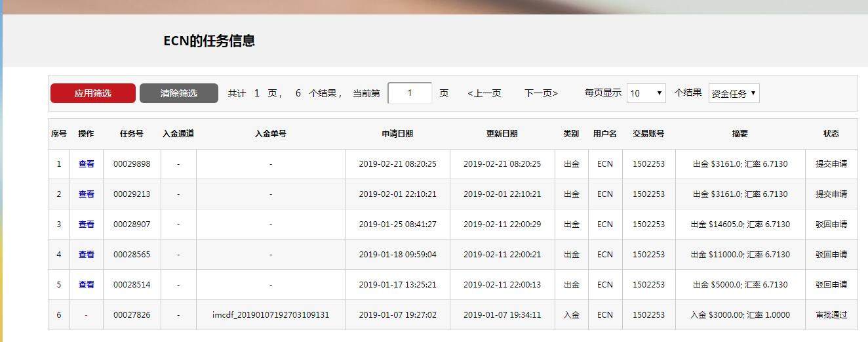Click the 审批通过 status in row 6
This screenshot has height=342, width=868.
pos(831,315)
